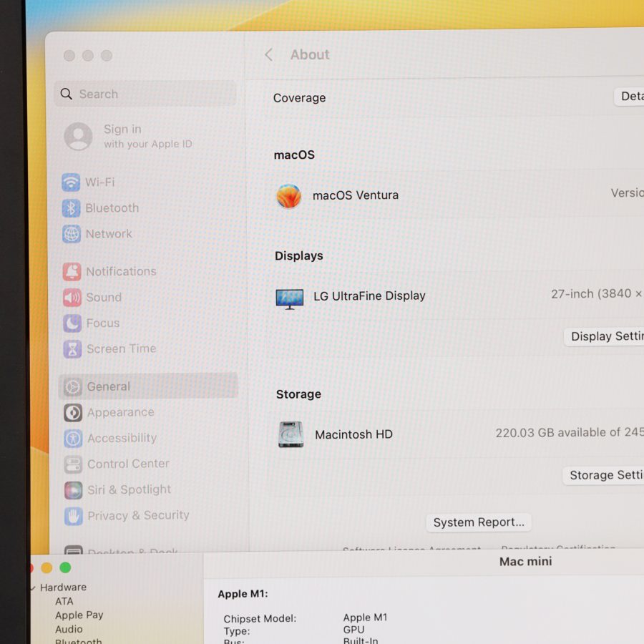The image size is (644, 644).
Task: Select the 220.03 GB available text
Action: tap(570, 432)
